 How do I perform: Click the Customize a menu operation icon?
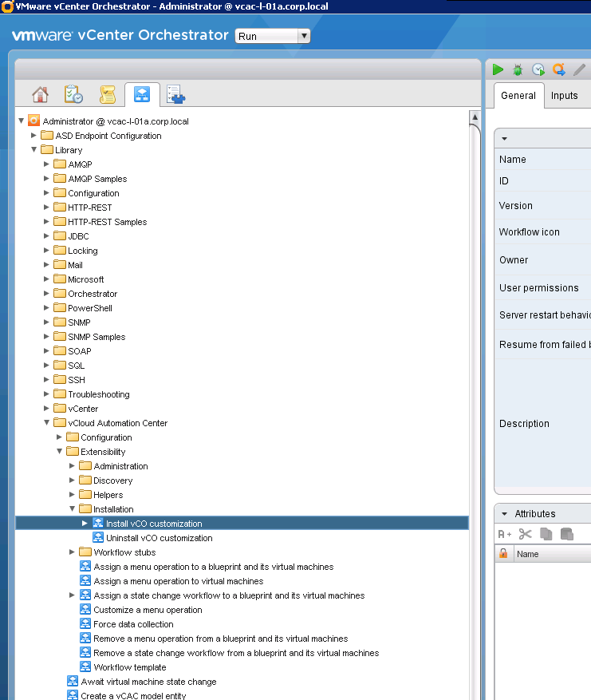tap(85, 609)
